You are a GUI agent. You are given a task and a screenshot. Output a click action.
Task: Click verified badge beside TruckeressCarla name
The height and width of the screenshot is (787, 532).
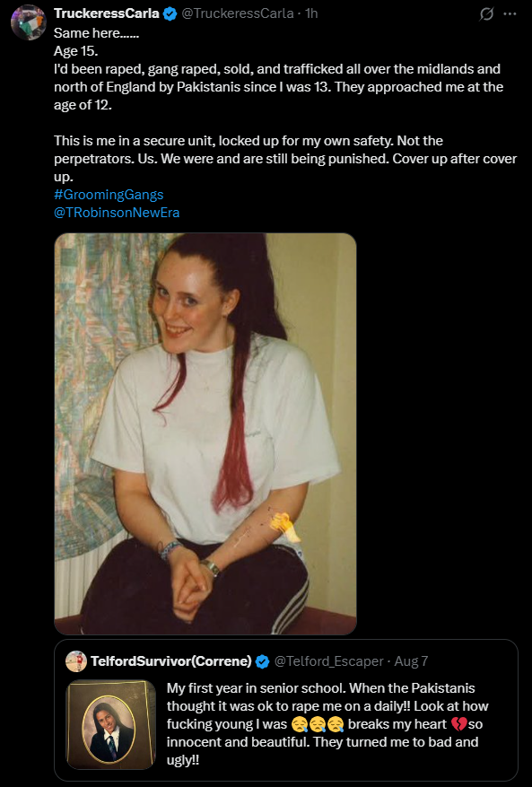point(170,14)
